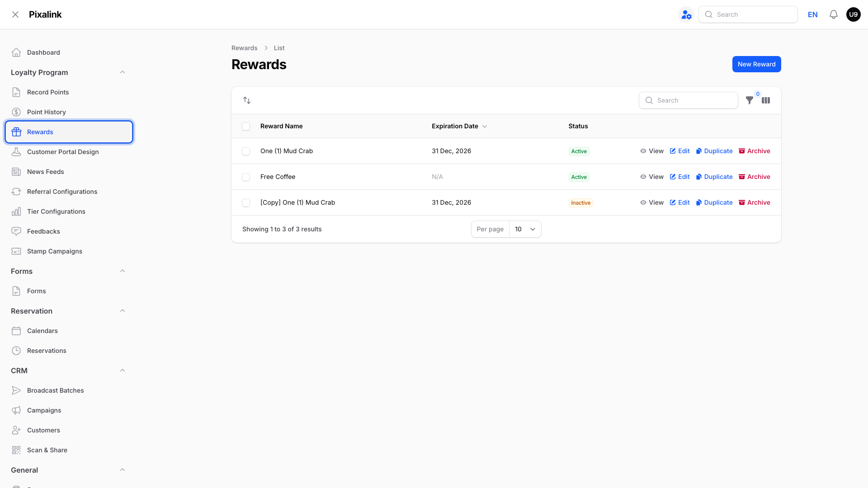The image size is (868, 488).
Task: Collapse the Loyalty Program section
Action: coord(123,72)
